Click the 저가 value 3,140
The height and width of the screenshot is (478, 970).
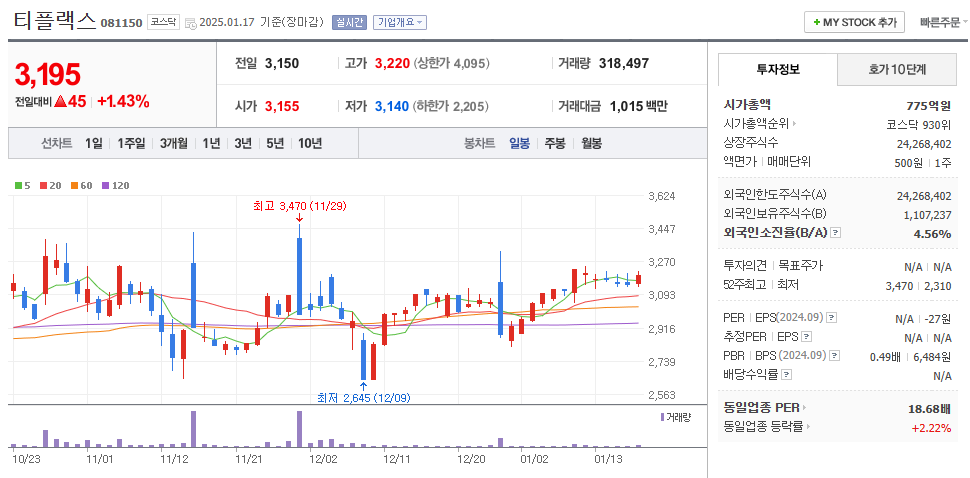(x=392, y=106)
